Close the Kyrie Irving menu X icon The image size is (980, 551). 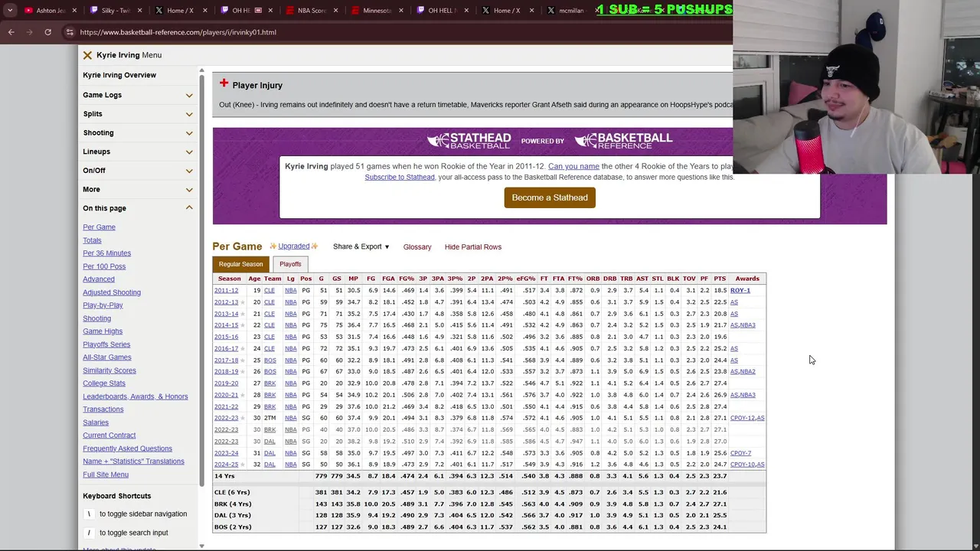point(87,55)
